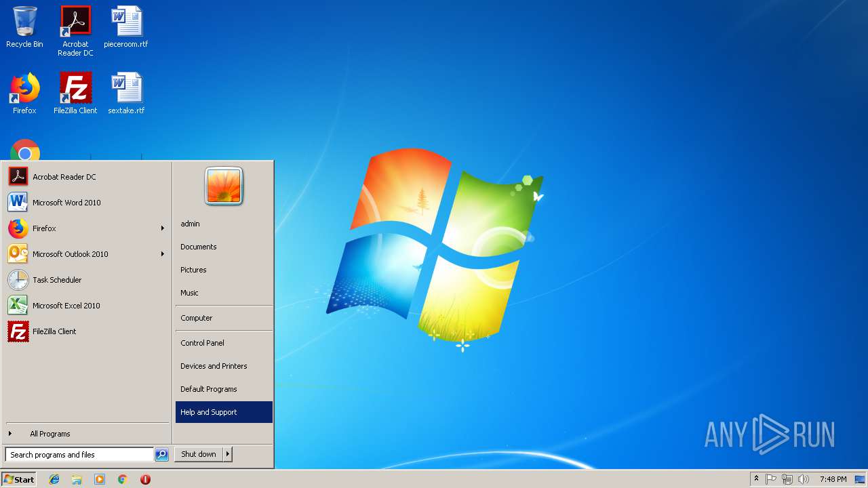This screenshot has width=868, height=488.
Task: Open Internet Explorer from taskbar
Action: (54, 479)
